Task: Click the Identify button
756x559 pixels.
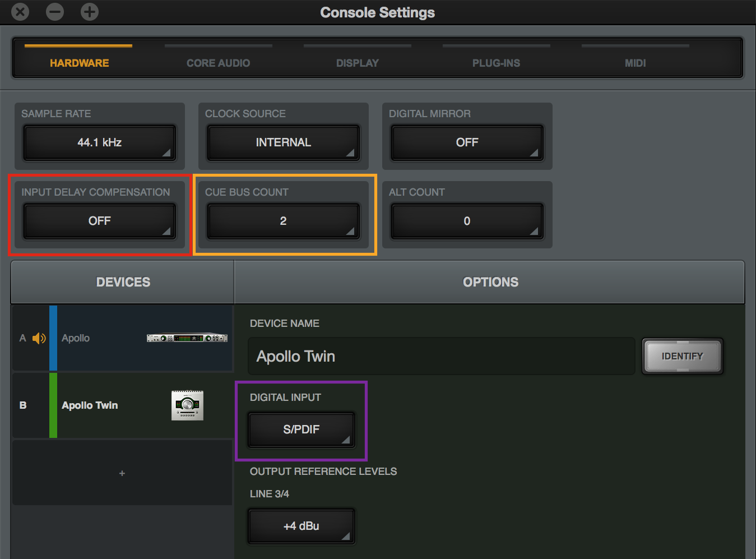Action: (x=682, y=356)
